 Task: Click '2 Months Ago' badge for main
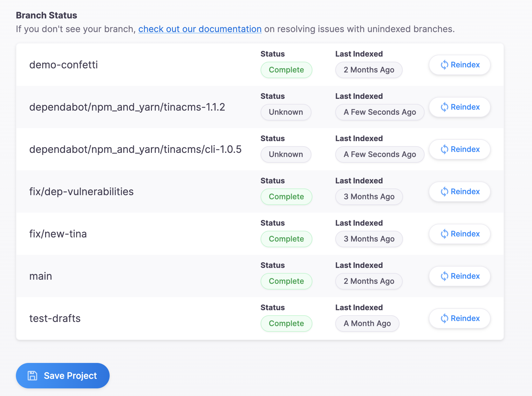369,281
